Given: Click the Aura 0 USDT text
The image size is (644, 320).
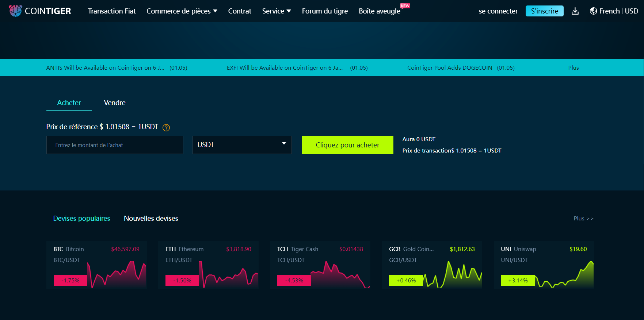Looking at the screenshot, I should (x=419, y=139).
